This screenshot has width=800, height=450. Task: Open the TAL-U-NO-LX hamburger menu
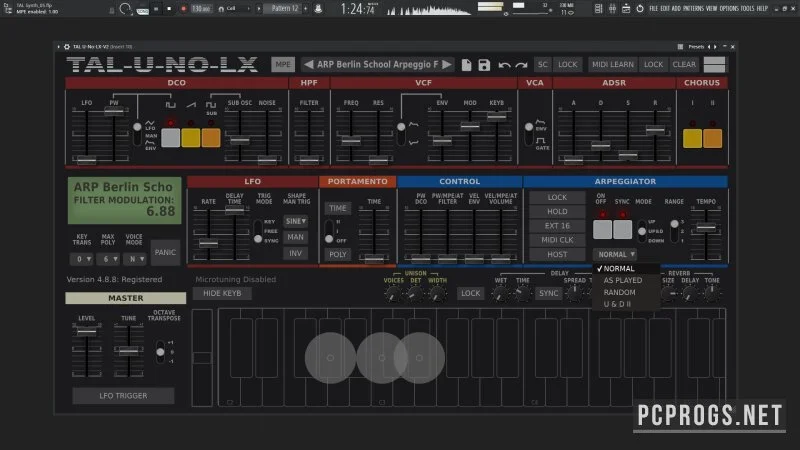click(x=714, y=65)
